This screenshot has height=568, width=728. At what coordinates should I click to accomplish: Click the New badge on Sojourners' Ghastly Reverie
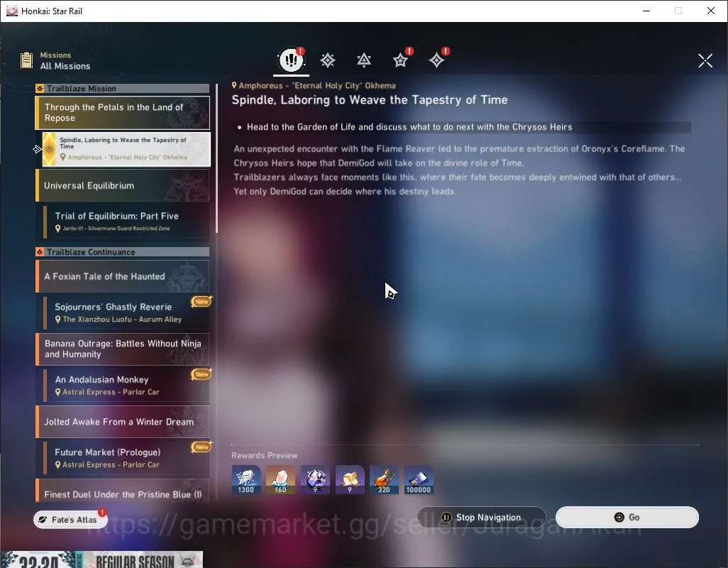tap(202, 302)
